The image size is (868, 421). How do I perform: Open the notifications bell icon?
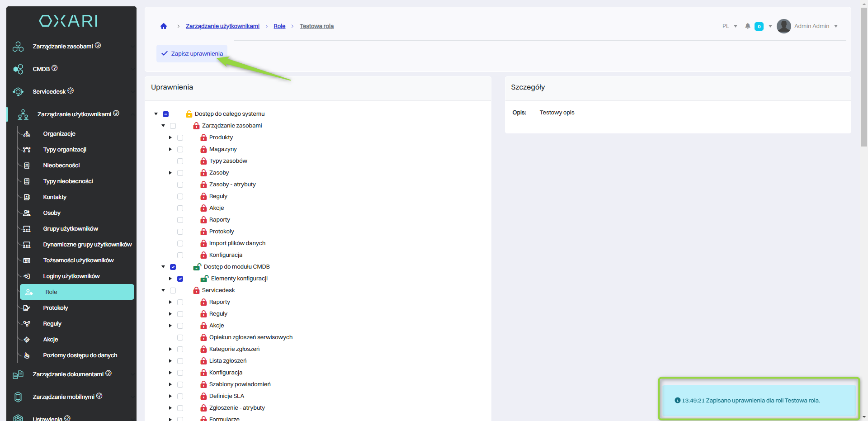coord(748,26)
